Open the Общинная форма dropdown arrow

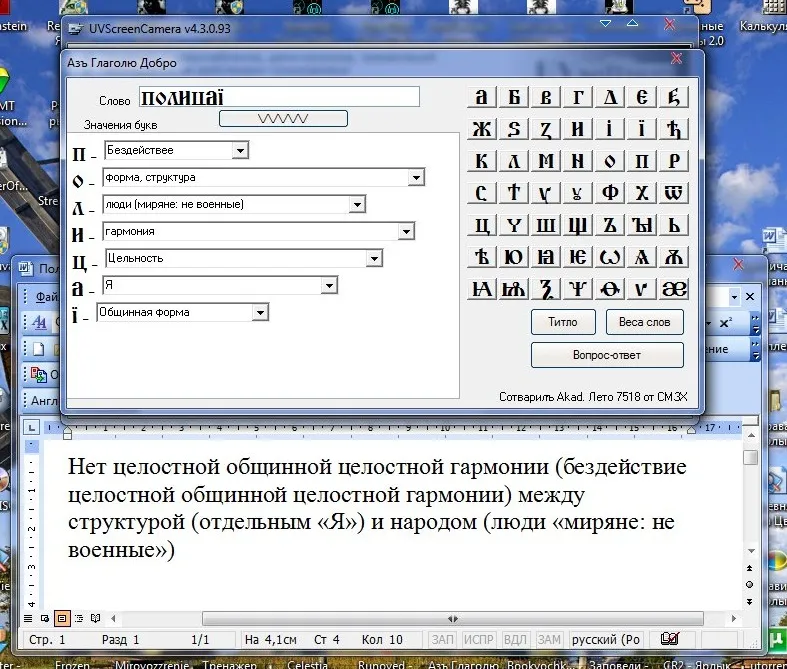click(x=260, y=312)
